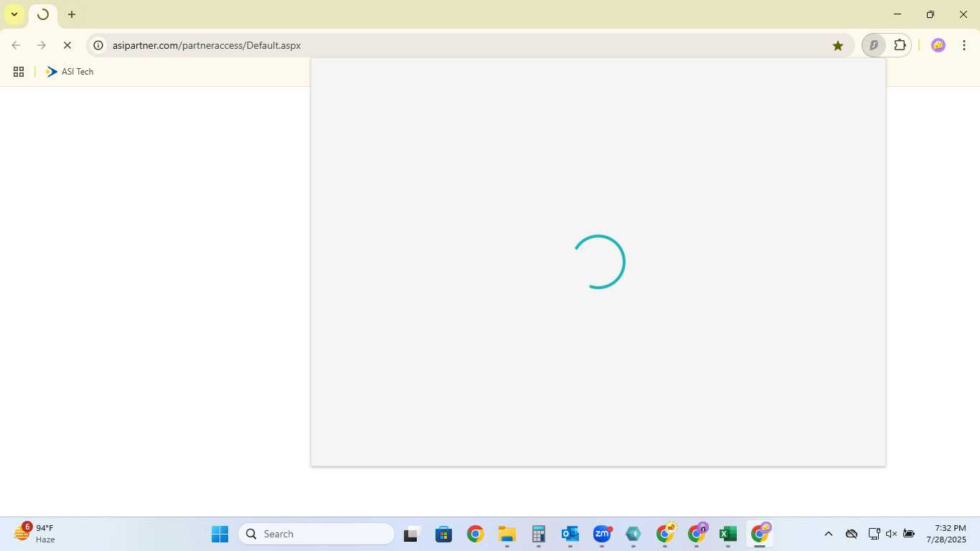The width and height of the screenshot is (980, 551).
Task: Click the taskbar Search box
Action: 316,534
